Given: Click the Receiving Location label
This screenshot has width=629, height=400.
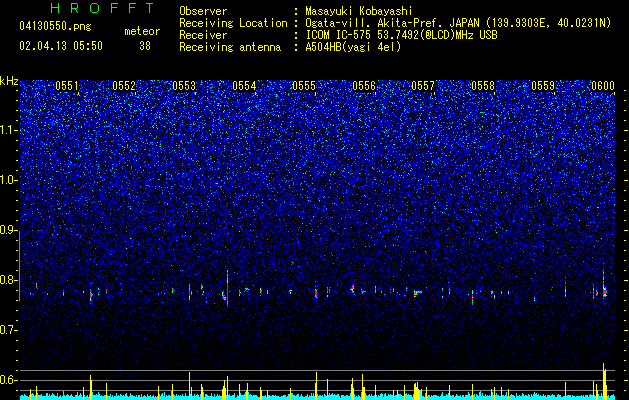Looking at the screenshot, I should (233, 23).
